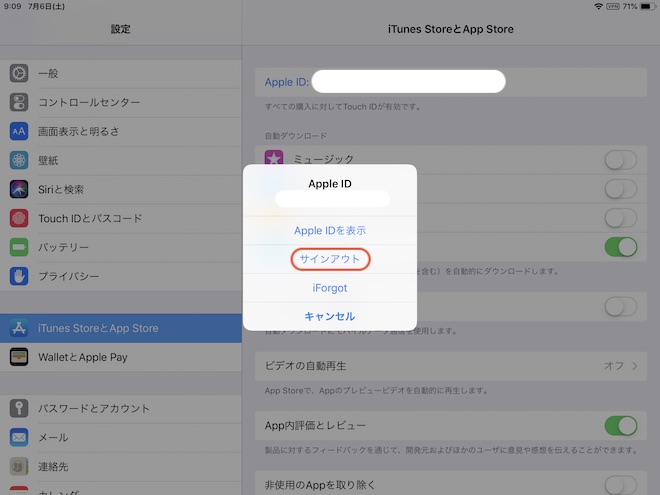The width and height of the screenshot is (660, 495).
Task: Open 連絡先 settings row
Action: [x=121, y=466]
